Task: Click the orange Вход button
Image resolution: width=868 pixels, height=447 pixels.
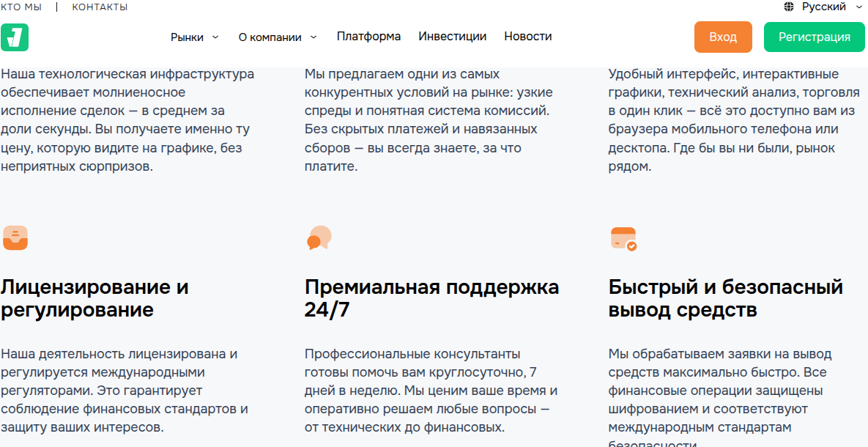Action: click(723, 37)
